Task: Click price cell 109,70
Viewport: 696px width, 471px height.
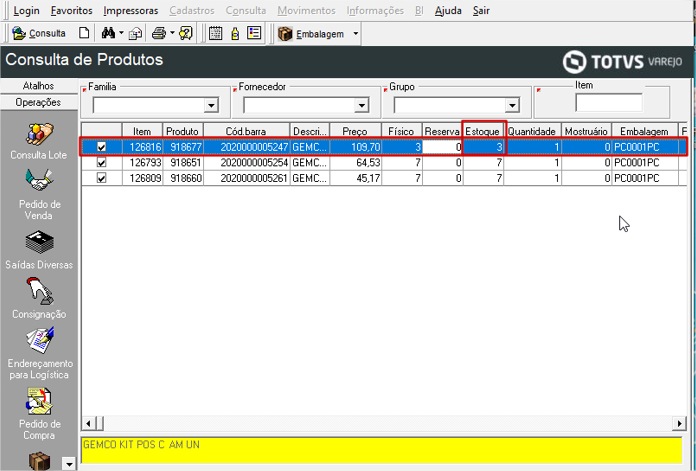Action: [356, 147]
